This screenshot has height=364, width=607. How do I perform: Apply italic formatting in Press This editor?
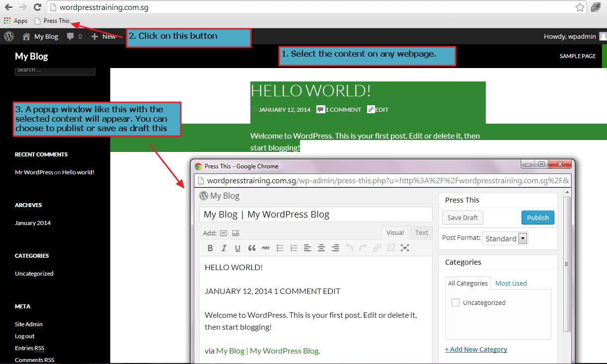point(224,248)
